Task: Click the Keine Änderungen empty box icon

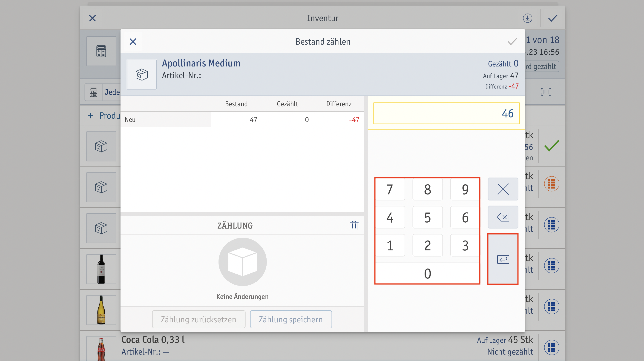Action: tap(242, 262)
